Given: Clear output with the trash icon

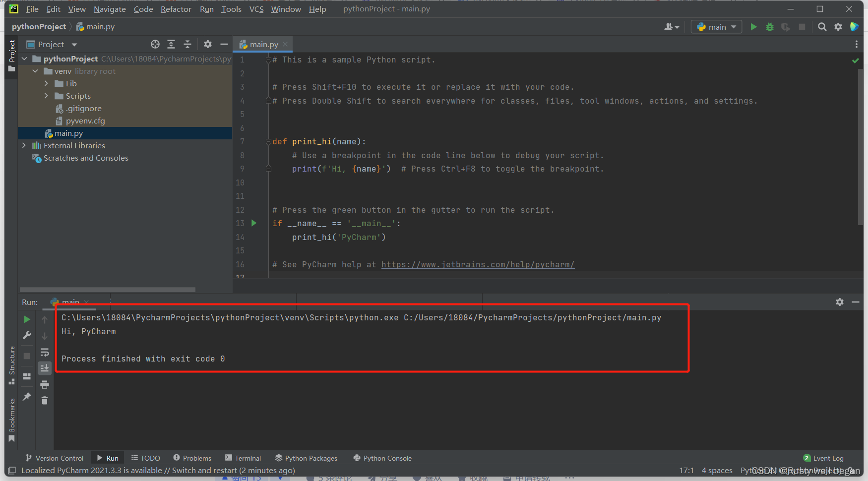Looking at the screenshot, I should click(45, 400).
